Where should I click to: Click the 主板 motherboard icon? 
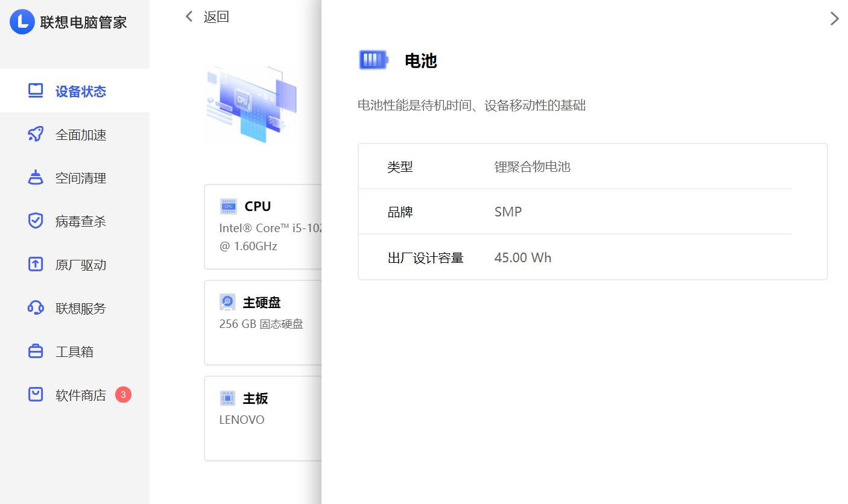[x=227, y=398]
